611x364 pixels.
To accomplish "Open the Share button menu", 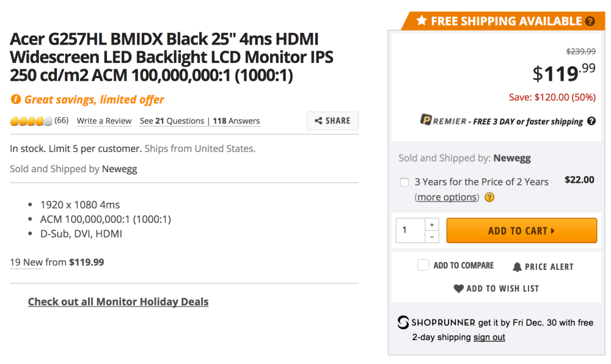I will 332,121.
